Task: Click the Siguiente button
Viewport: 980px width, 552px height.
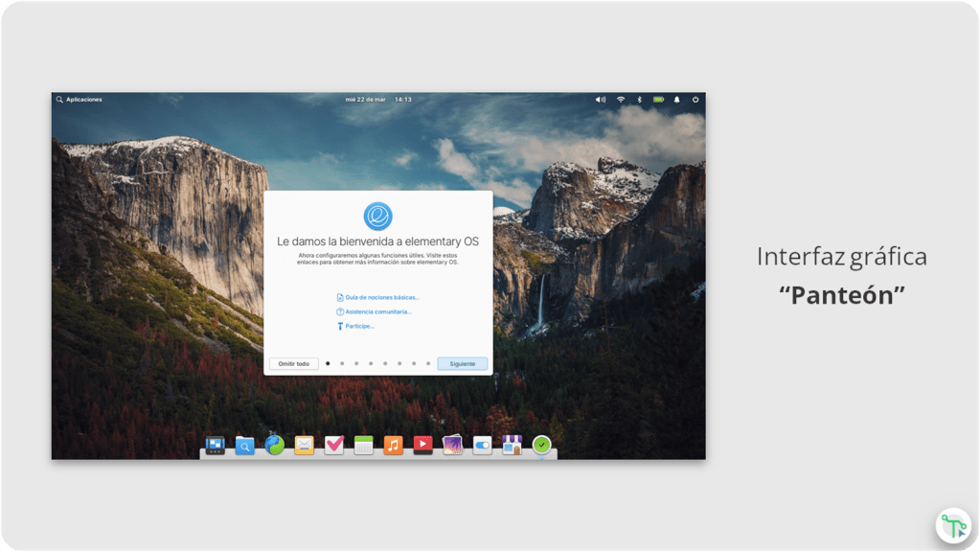Action: click(x=463, y=364)
